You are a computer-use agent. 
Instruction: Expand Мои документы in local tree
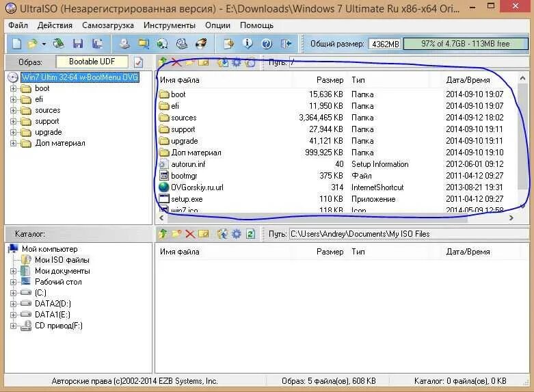tap(13, 271)
